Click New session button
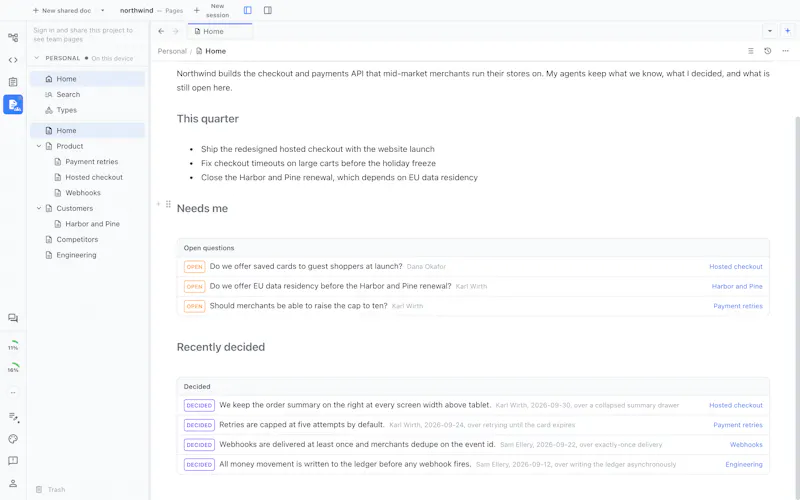The width and height of the screenshot is (800, 500). tap(212, 10)
